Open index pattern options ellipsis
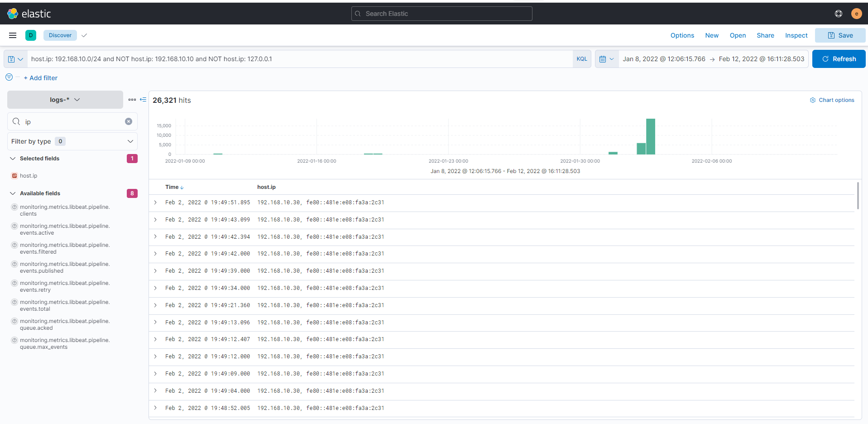 (132, 100)
